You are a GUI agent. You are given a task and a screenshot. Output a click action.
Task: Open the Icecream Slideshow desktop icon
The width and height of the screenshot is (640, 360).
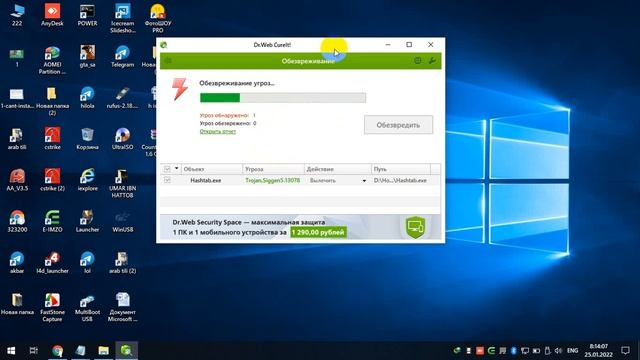click(122, 19)
